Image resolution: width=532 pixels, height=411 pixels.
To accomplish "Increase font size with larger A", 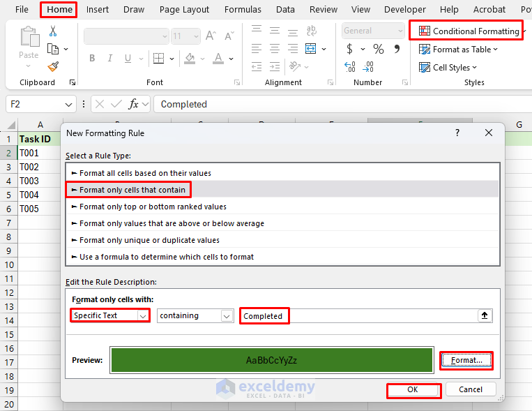I will [211, 36].
